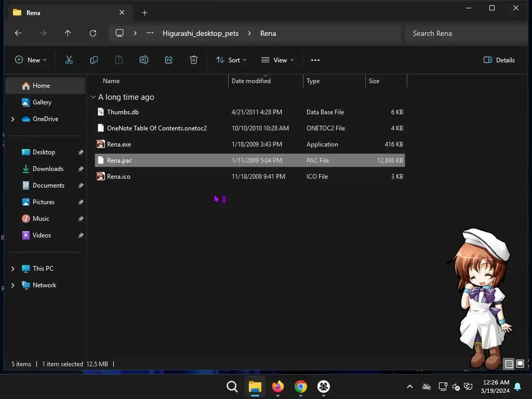
Task: Click File Explorer on the taskbar
Action: [x=255, y=387]
